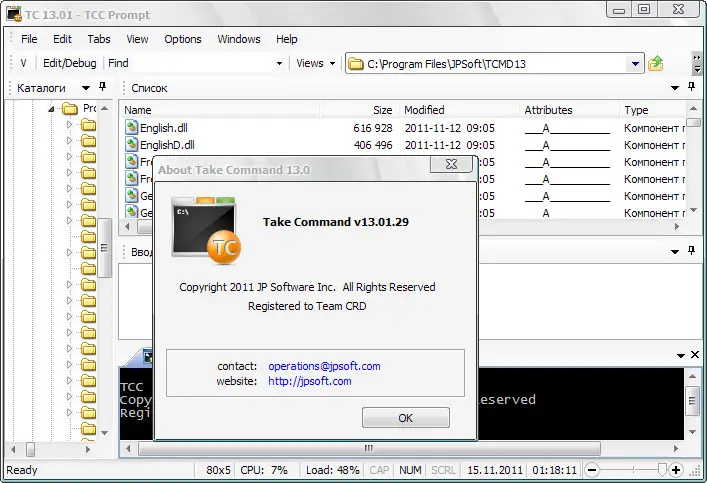Expand the folder path combo box arrow
This screenshot has height=483, width=707.
[635, 64]
